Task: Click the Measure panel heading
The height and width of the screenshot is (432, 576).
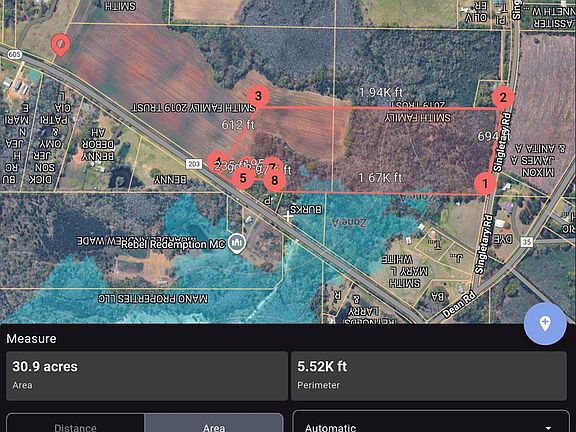Action: 31,338
